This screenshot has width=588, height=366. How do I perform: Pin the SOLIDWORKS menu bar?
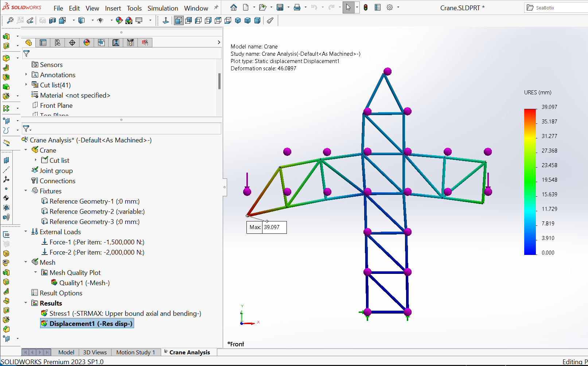(216, 7)
